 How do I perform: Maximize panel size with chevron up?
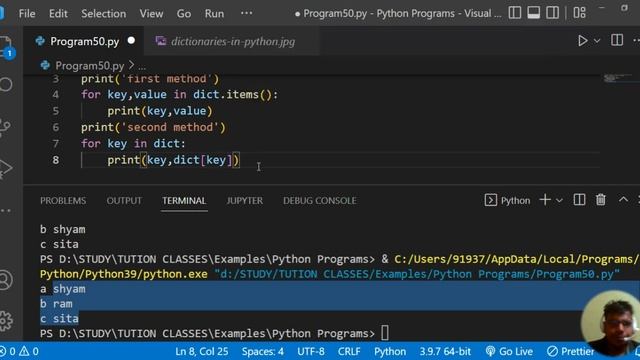coord(623,200)
